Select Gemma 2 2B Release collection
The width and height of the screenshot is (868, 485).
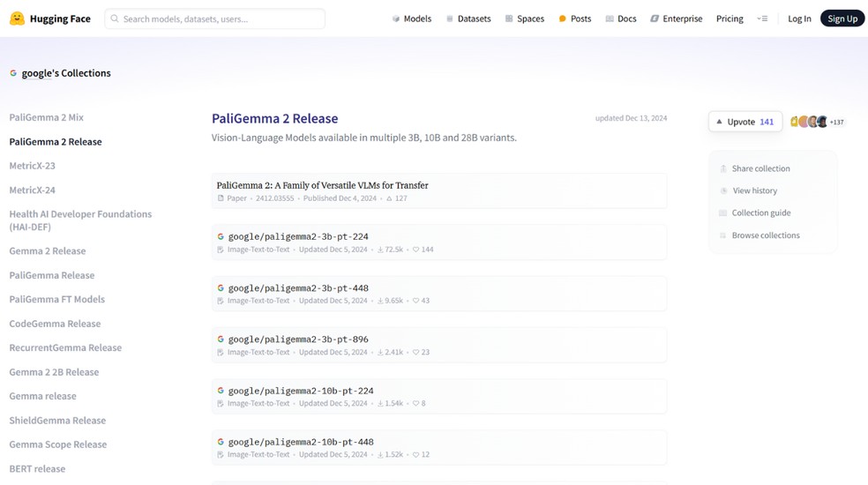click(x=55, y=372)
